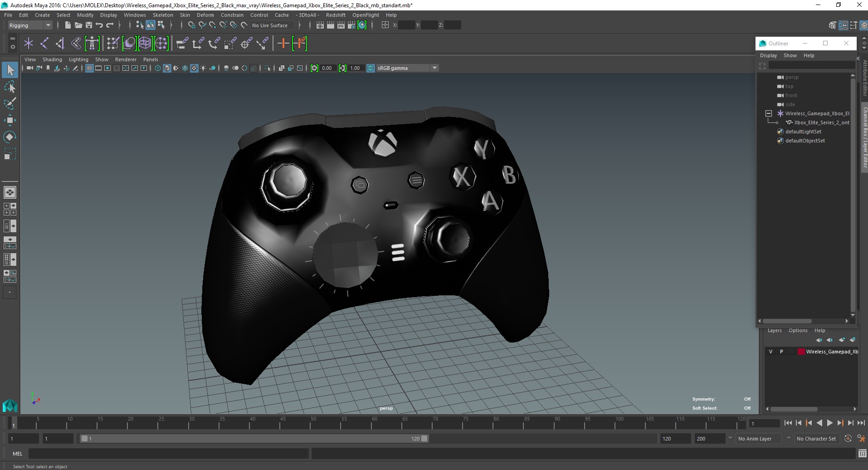The width and height of the screenshot is (868, 470).
Task: Open the sRGB gamma view transform dropdown
Action: 407,68
